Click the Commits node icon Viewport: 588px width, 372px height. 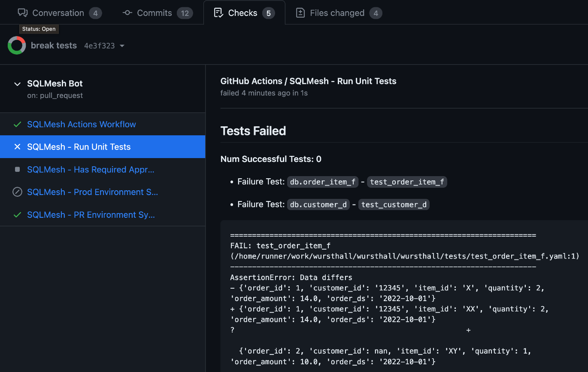coord(127,13)
